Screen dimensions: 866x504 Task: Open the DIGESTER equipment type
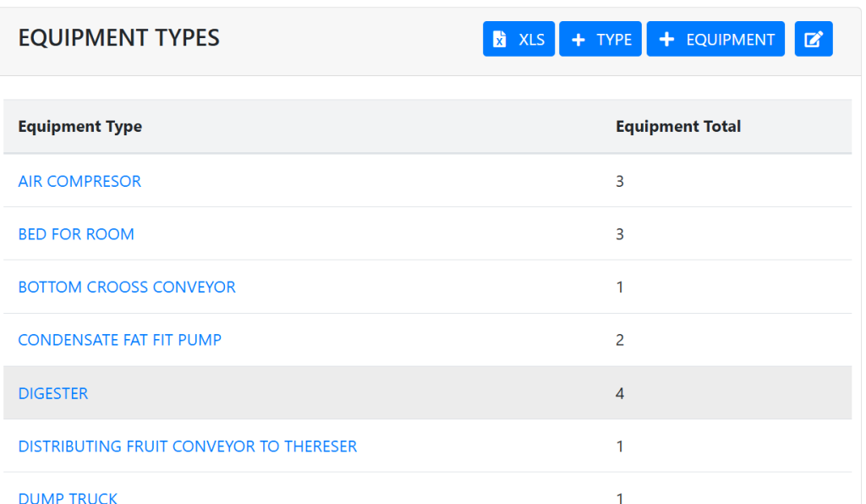pyautogui.click(x=53, y=393)
